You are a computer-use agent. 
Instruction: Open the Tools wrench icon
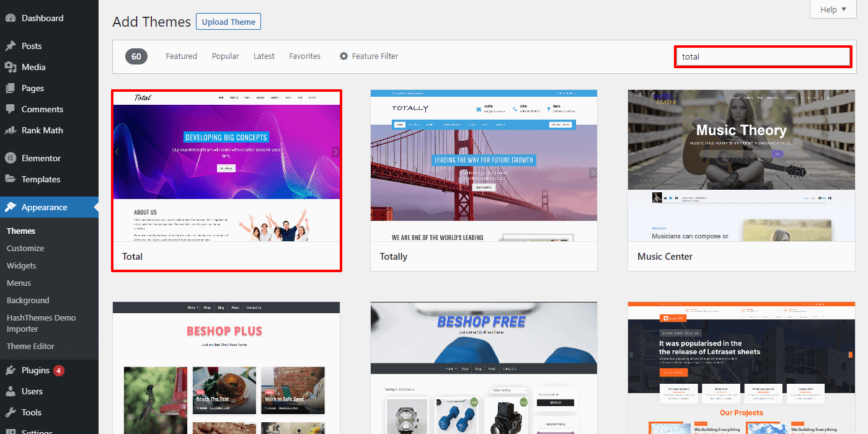click(10, 412)
